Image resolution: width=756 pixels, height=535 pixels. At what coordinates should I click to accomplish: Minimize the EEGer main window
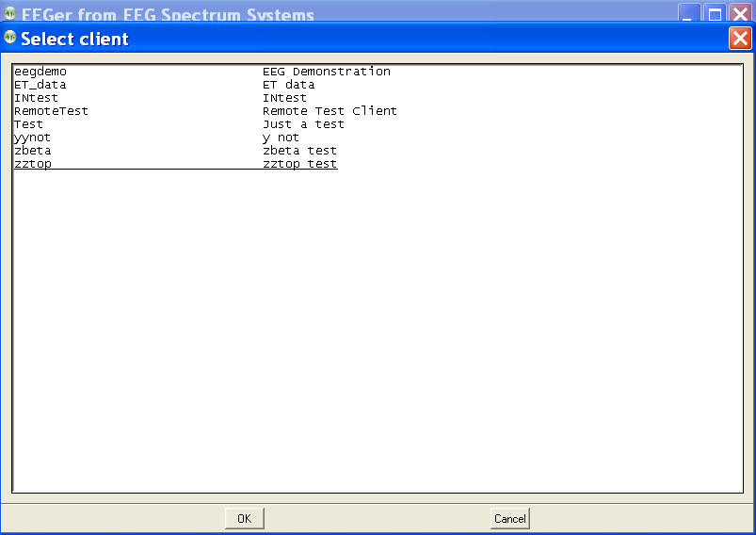point(690,14)
